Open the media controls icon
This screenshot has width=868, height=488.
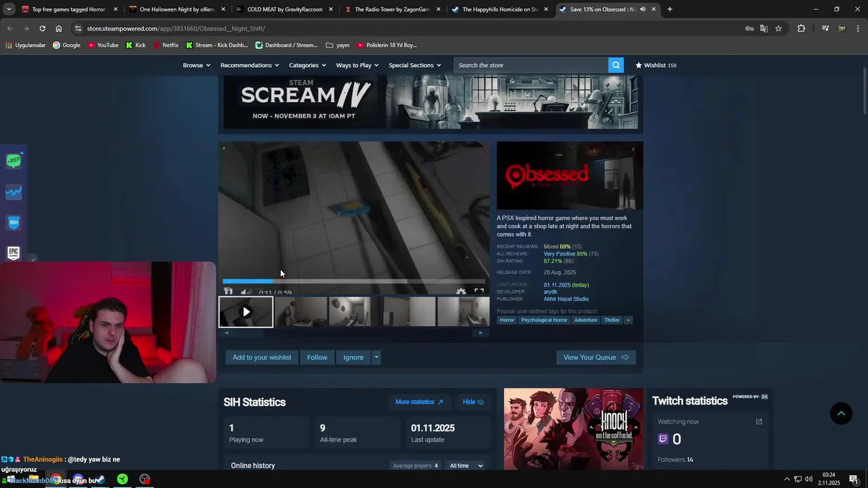pos(825,28)
